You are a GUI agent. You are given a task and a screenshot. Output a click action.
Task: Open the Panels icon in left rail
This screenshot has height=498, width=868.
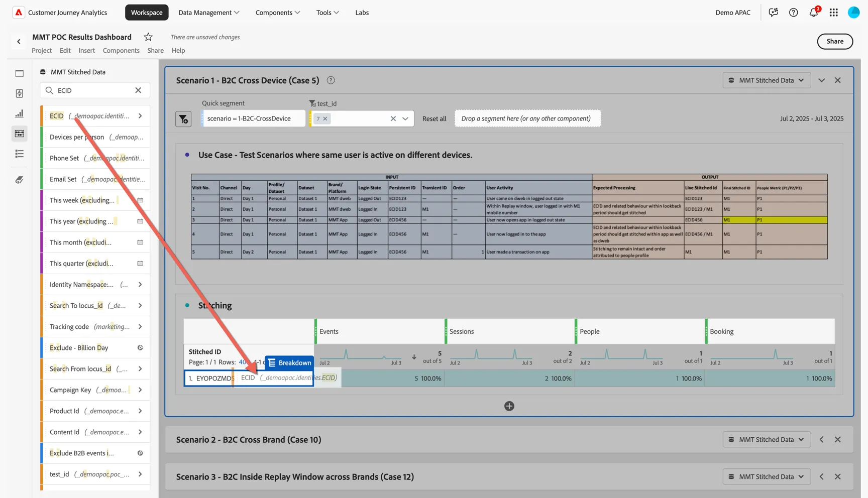[20, 73]
